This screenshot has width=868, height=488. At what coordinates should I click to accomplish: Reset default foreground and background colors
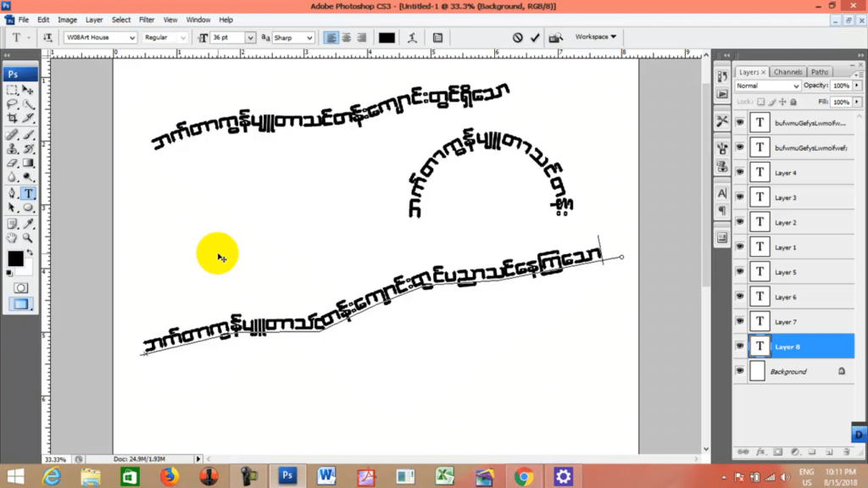pos(9,273)
